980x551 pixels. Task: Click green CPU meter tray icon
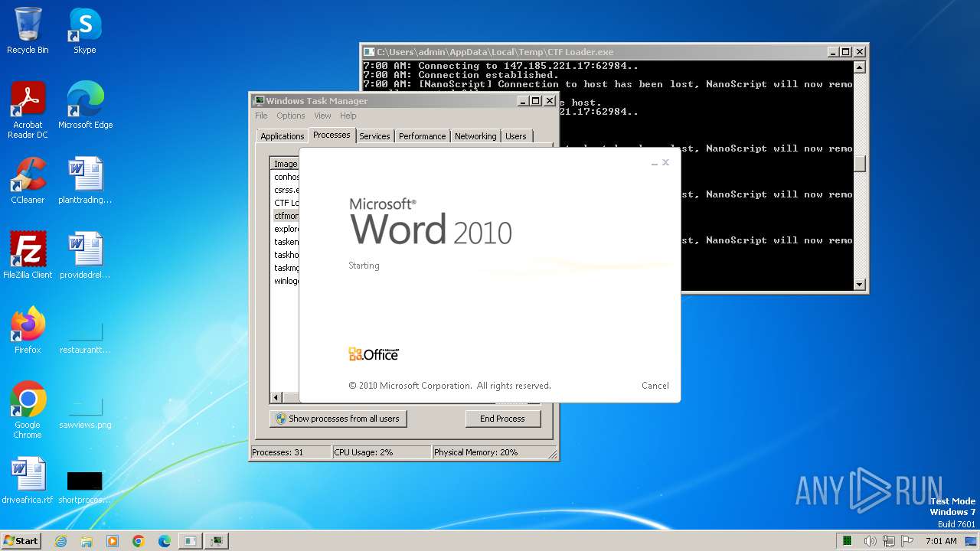point(848,541)
